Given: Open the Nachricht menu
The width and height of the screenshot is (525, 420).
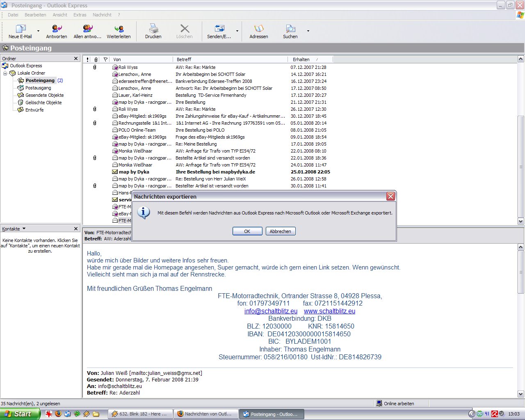Looking at the screenshot, I should point(102,15).
